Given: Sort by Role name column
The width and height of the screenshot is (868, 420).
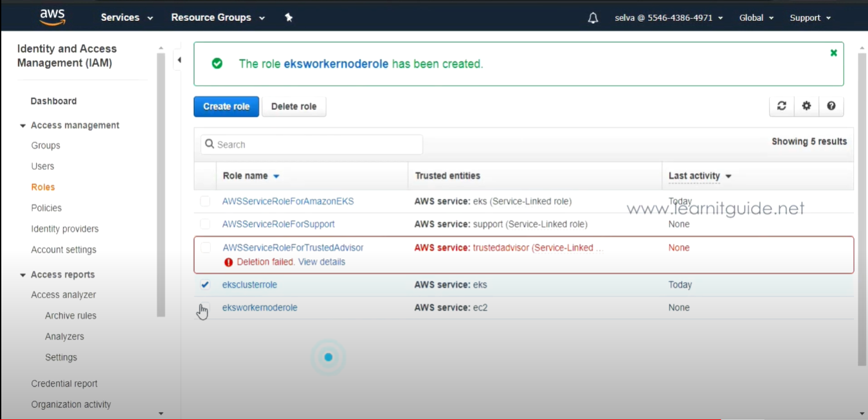Looking at the screenshot, I should (251, 176).
